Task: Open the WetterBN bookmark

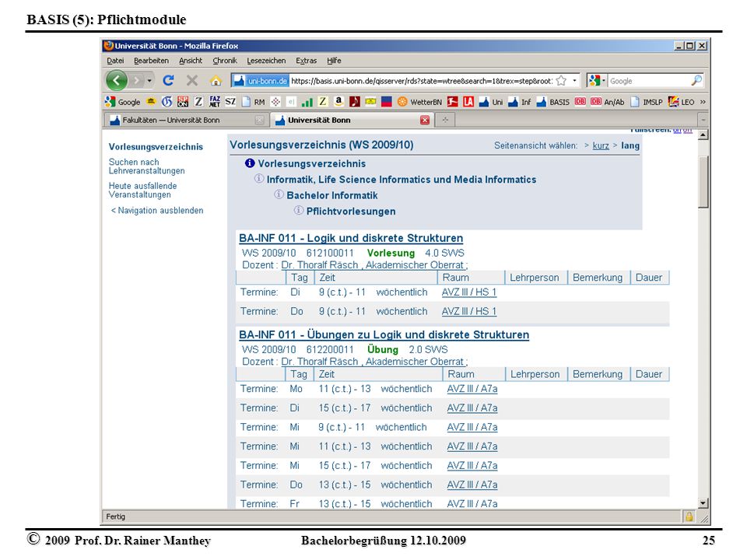Action: click(x=419, y=102)
